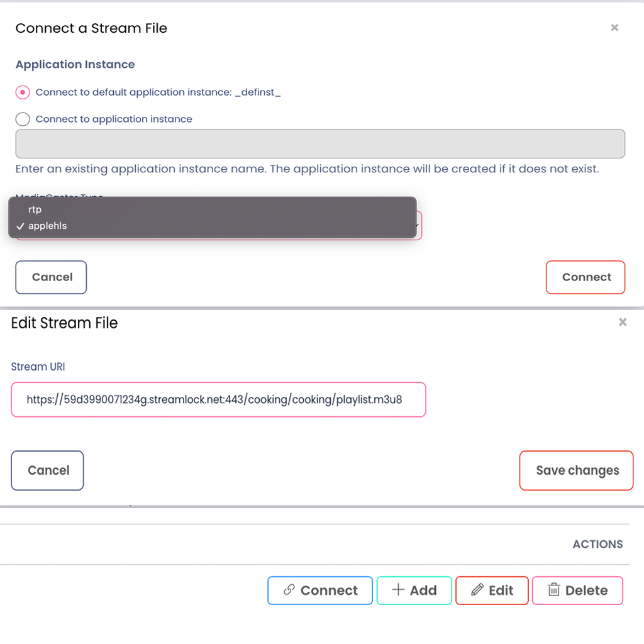Click the application instance name field
This screenshot has width=644, height=644.
coord(320,144)
